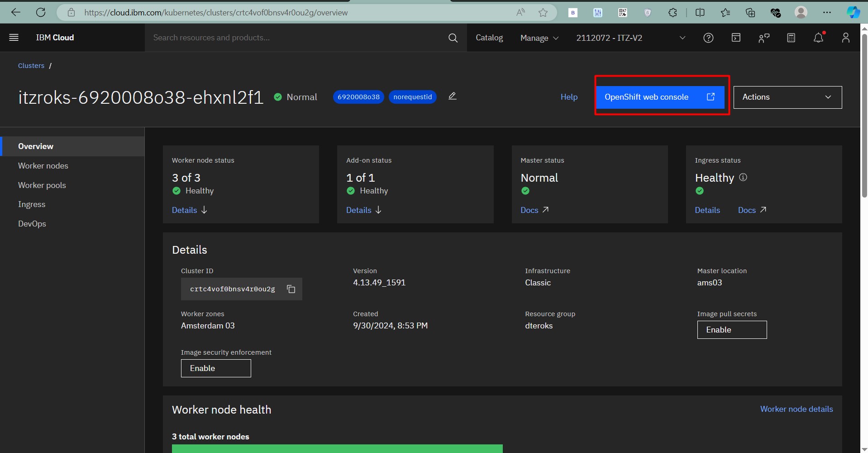Enable image pull secrets
Viewport: 868px width, 453px height.
click(x=732, y=330)
